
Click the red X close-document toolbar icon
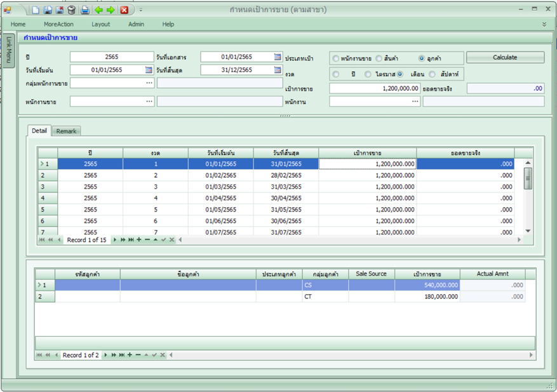click(124, 10)
